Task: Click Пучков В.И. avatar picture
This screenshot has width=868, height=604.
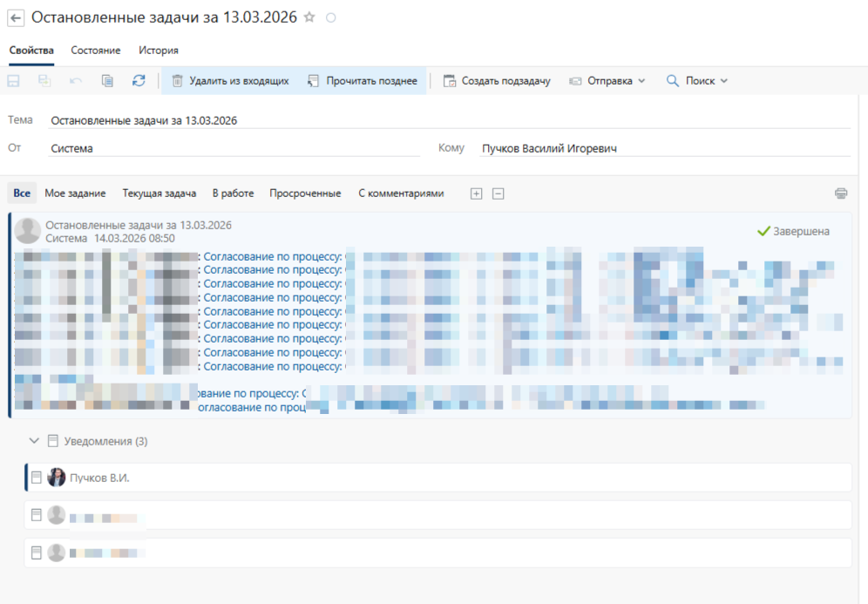Action: pyautogui.click(x=57, y=478)
